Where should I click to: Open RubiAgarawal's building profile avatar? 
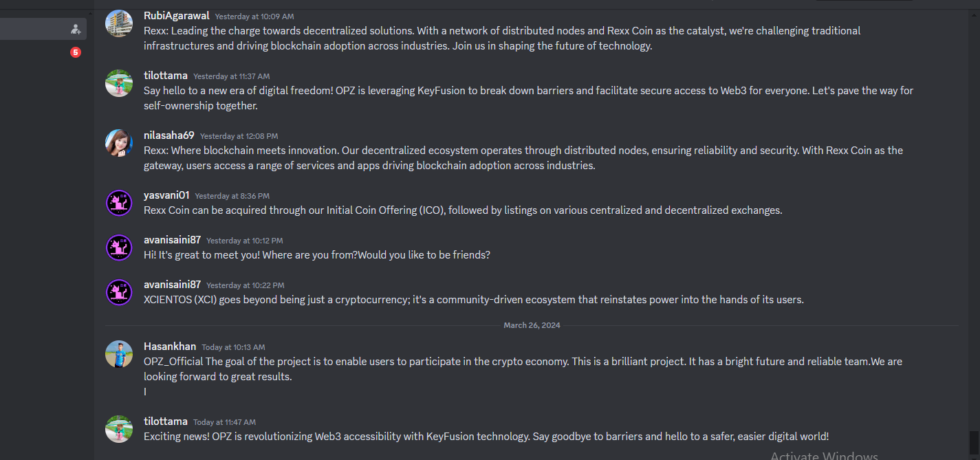point(119,23)
